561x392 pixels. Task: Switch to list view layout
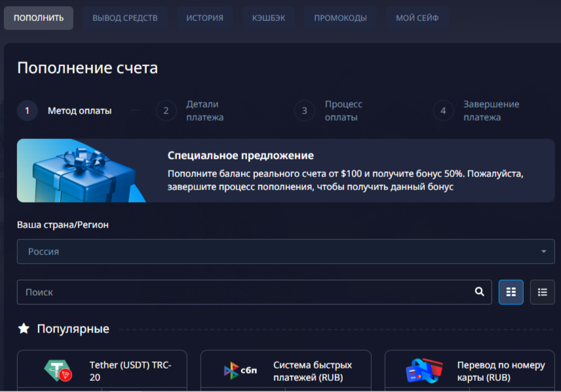point(542,292)
